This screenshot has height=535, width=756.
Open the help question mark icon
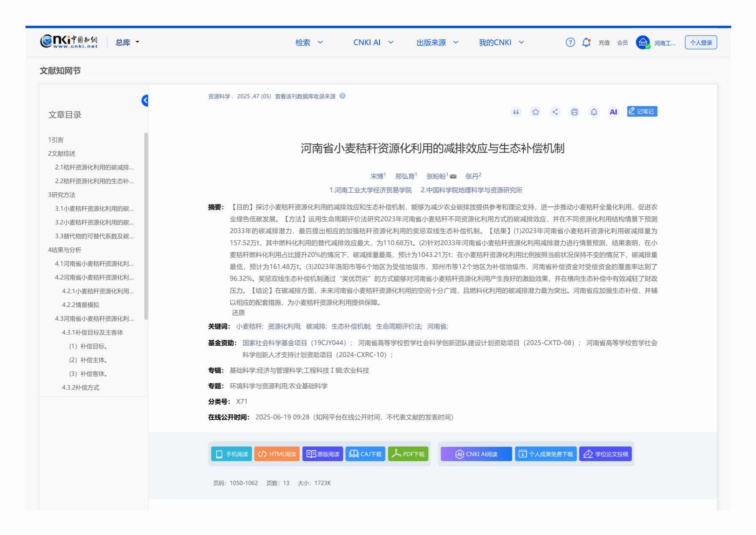[570, 42]
